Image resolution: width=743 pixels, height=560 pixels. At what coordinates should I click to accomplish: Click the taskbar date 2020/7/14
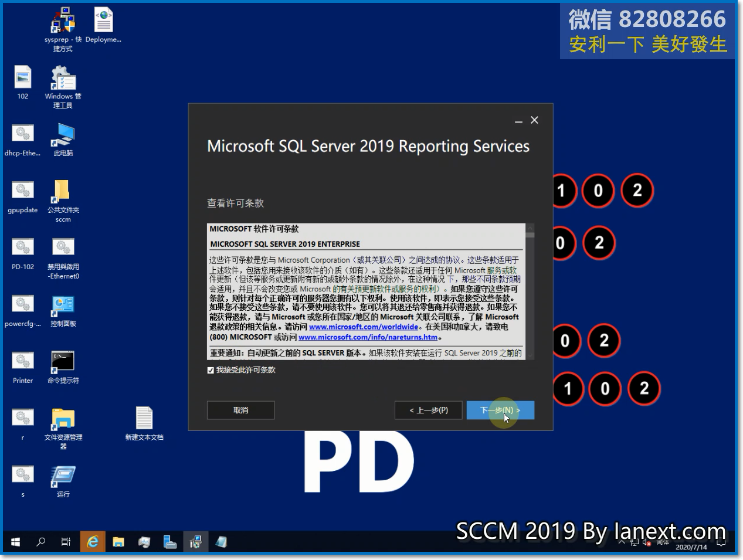click(x=691, y=547)
